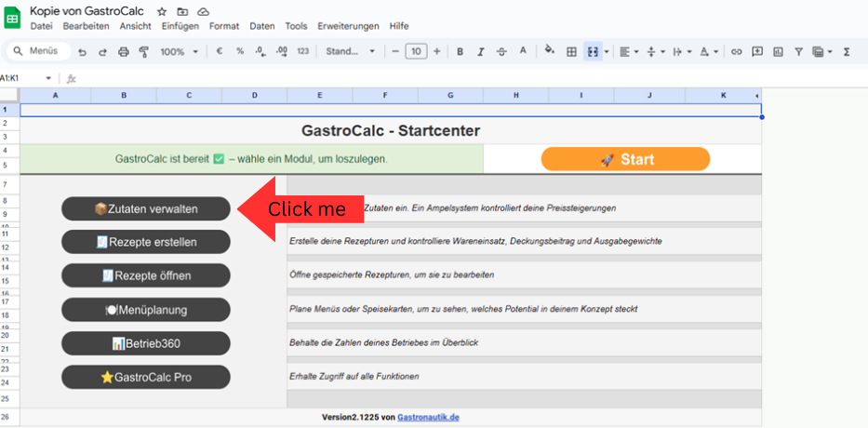Increase decimal places
Screen dimensions: 868x428
point(282,51)
